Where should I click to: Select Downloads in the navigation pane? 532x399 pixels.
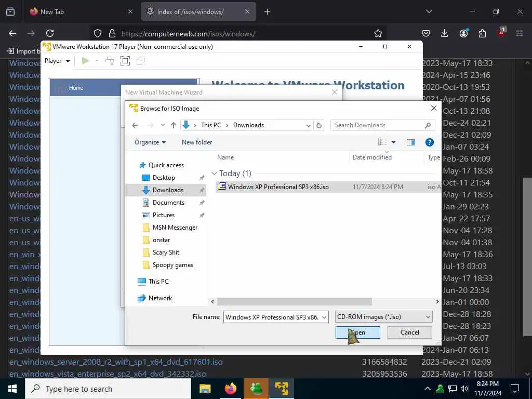[166, 190]
